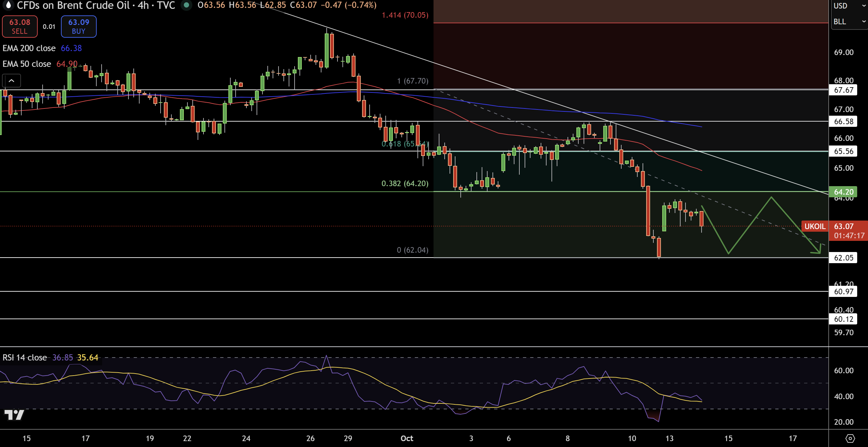Click the 60.12 price level label
Image resolution: width=868 pixels, height=447 pixels.
(x=843, y=319)
